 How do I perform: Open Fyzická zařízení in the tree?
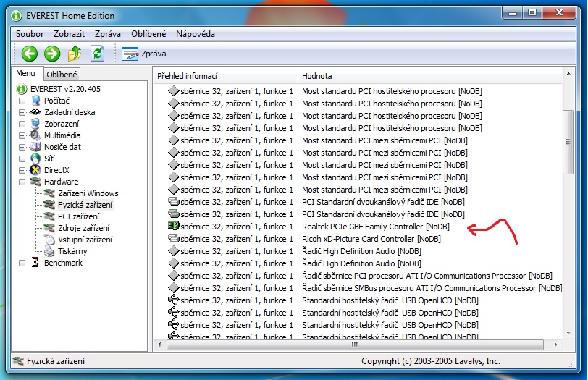coord(85,205)
